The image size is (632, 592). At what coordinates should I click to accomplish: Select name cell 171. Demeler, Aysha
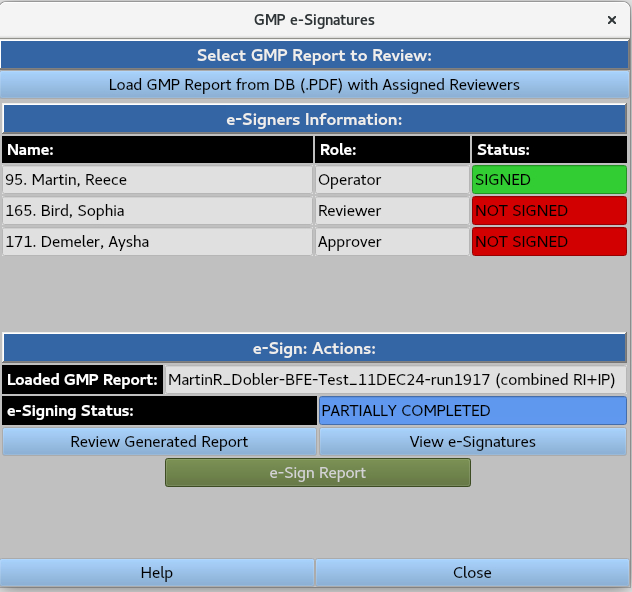click(x=157, y=242)
